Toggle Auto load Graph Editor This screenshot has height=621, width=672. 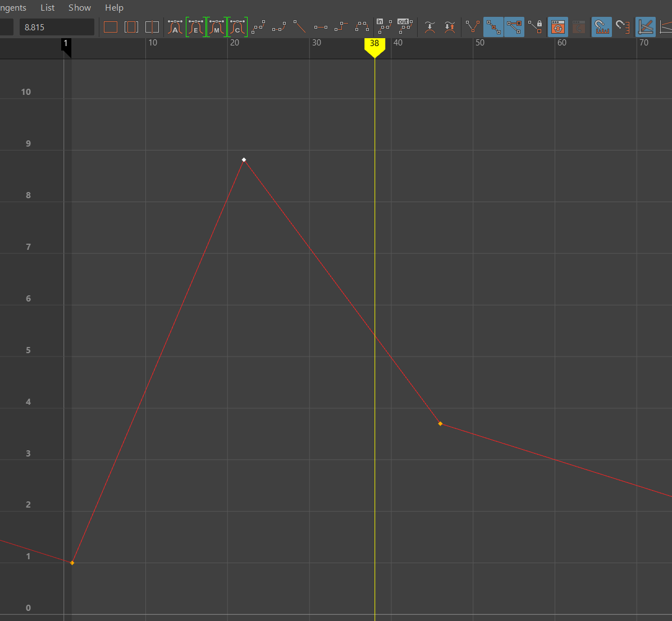[x=557, y=27]
